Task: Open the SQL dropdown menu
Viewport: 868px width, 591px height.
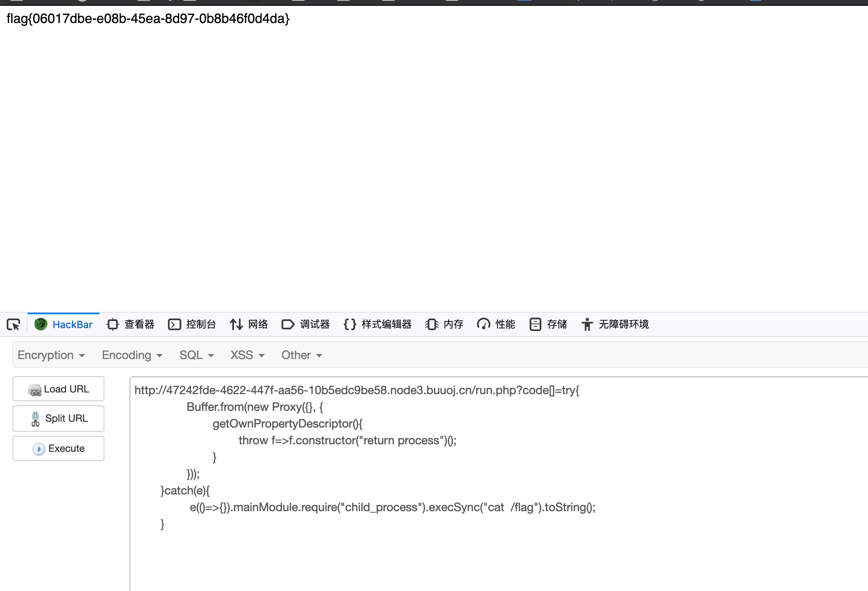Action: [x=197, y=355]
